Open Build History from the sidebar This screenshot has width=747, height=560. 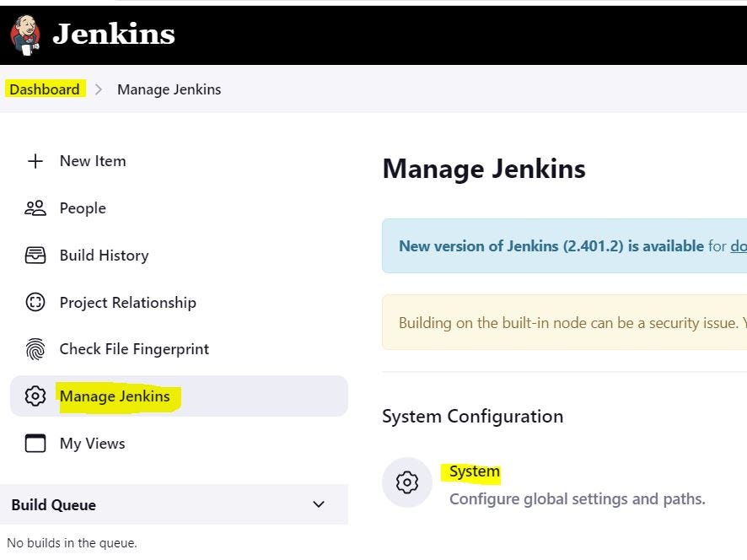click(x=103, y=255)
